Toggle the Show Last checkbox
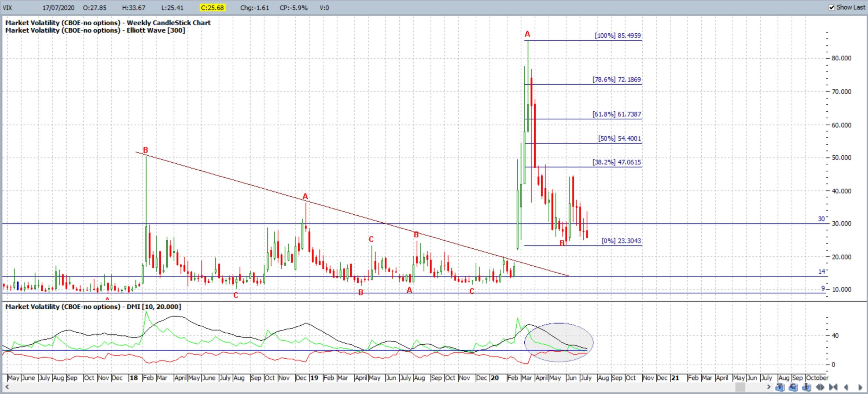 pyautogui.click(x=832, y=7)
